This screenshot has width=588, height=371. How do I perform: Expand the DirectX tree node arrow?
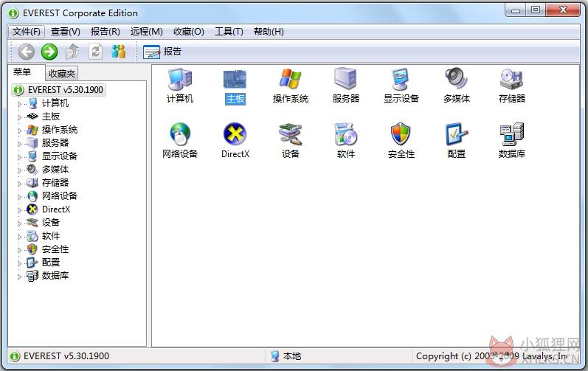coord(19,210)
